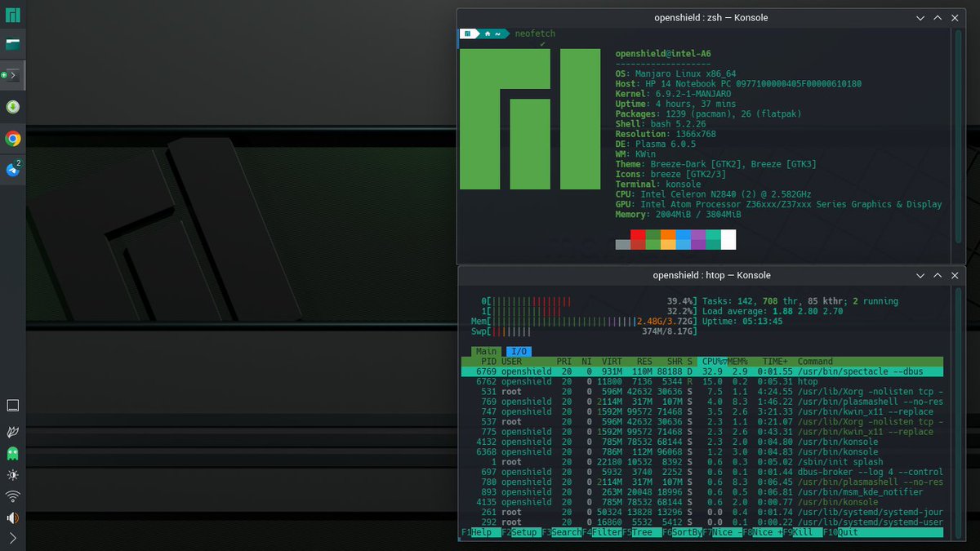The image size is (980, 551).
Task: Select msm_kde_notifier row PID 893
Action: tap(702, 492)
